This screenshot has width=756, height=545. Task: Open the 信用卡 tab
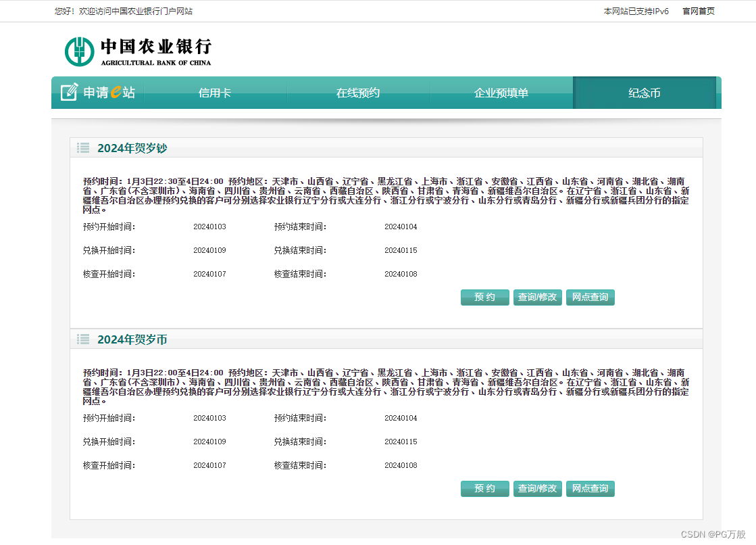215,93
